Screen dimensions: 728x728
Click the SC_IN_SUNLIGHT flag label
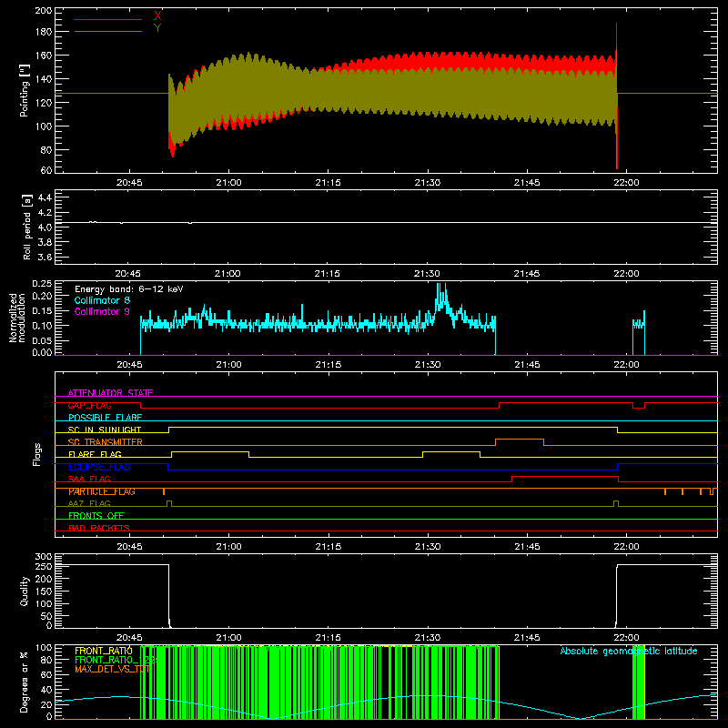[105, 430]
